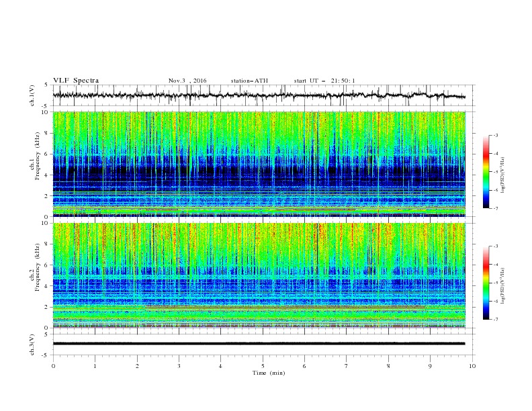Viewport: 532px width, 411px height.
Task: Click the time axis tick label "9"
Action: (430, 366)
